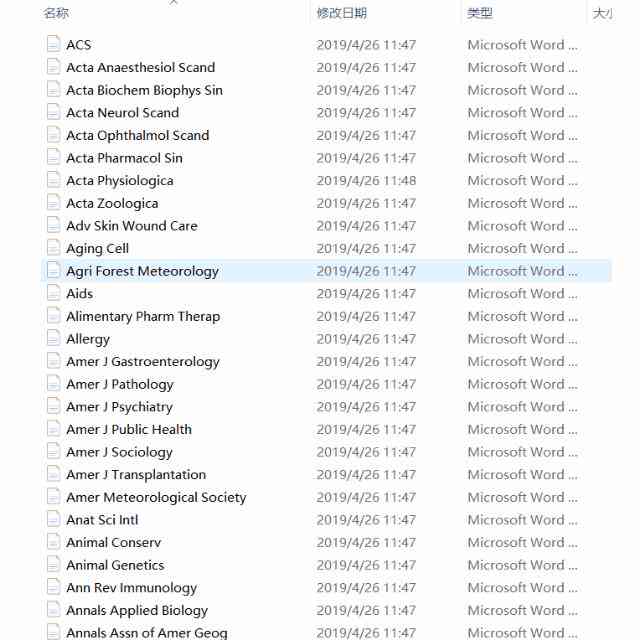This screenshot has width=640, height=640.
Task: Select the Anat Sci Intl document icon
Action: 53,519
